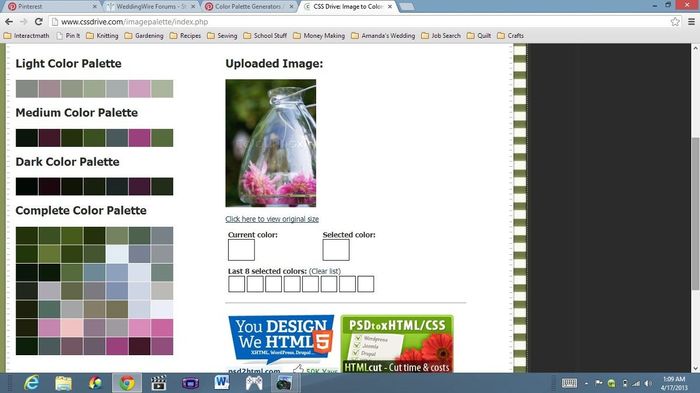The height and width of the screenshot is (393, 700).
Task: Reload the current page
Action: click(x=39, y=21)
